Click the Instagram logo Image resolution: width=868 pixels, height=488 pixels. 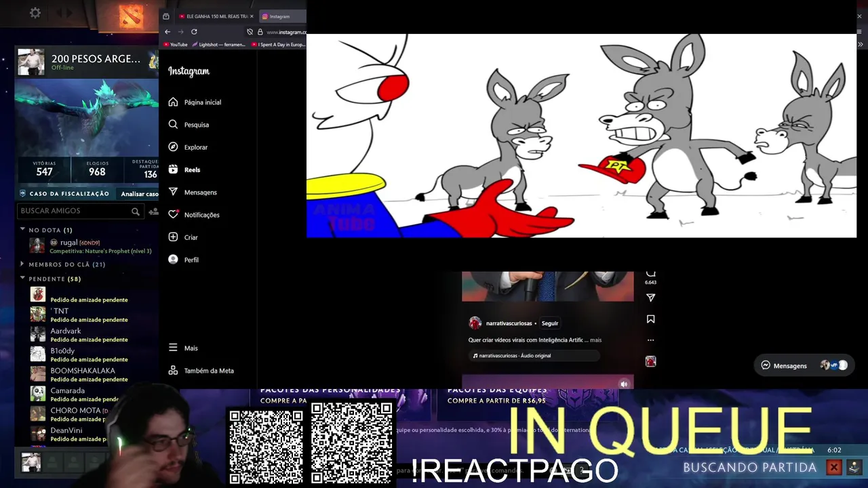coord(189,71)
